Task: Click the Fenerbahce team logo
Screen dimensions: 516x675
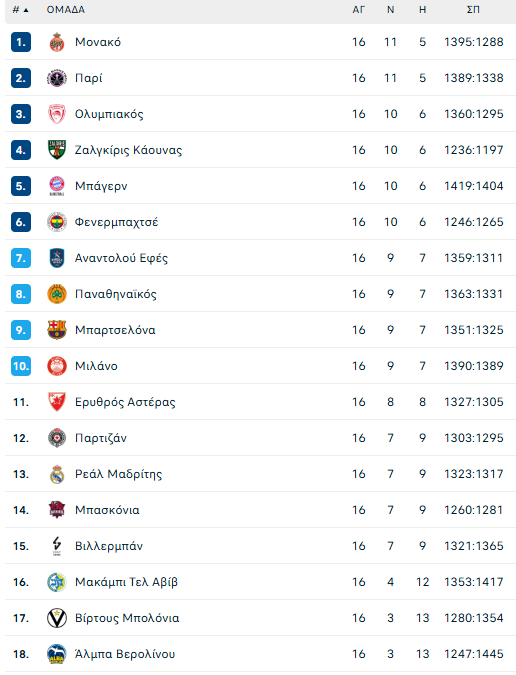Action: (x=57, y=222)
